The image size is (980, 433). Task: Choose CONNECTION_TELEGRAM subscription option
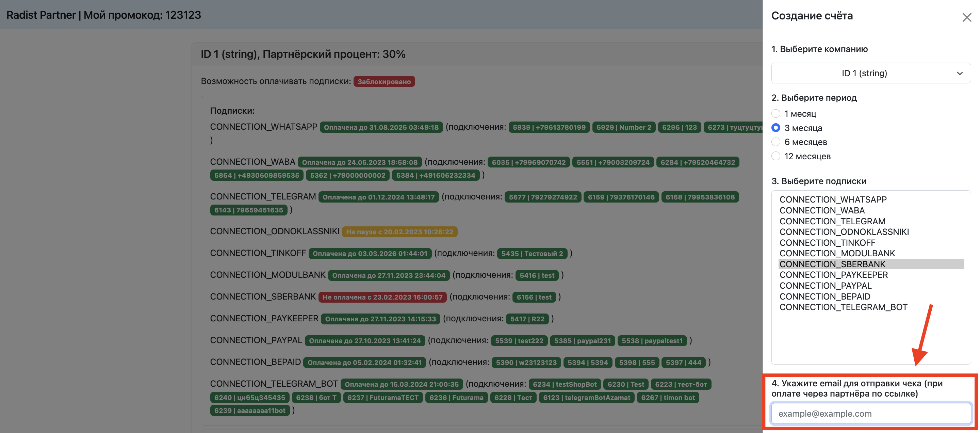tap(832, 221)
